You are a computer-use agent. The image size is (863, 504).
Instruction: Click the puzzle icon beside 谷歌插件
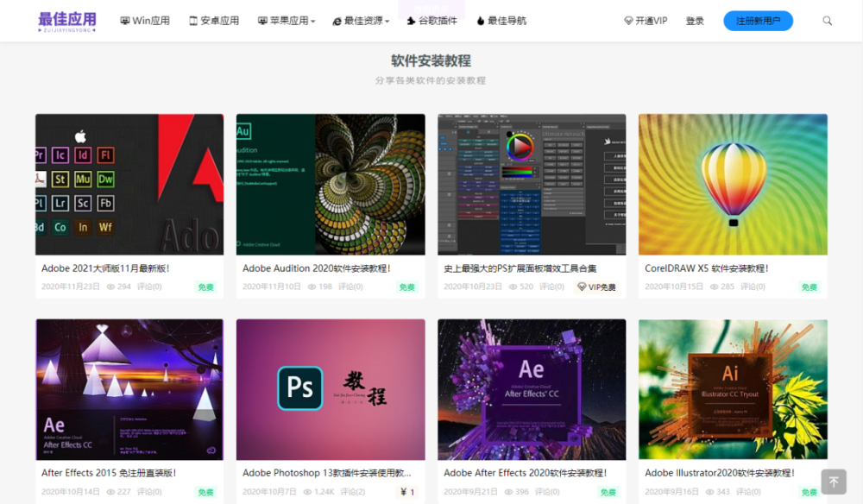pos(411,21)
